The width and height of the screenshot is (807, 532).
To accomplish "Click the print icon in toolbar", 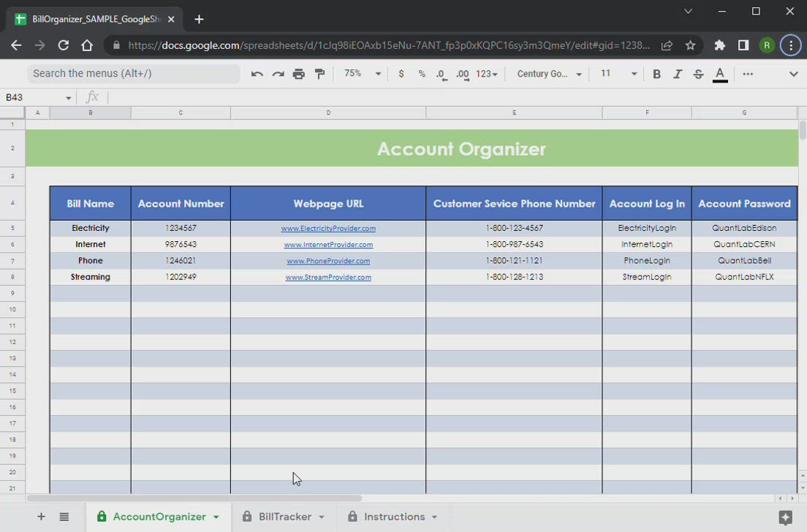I will pyautogui.click(x=298, y=74).
